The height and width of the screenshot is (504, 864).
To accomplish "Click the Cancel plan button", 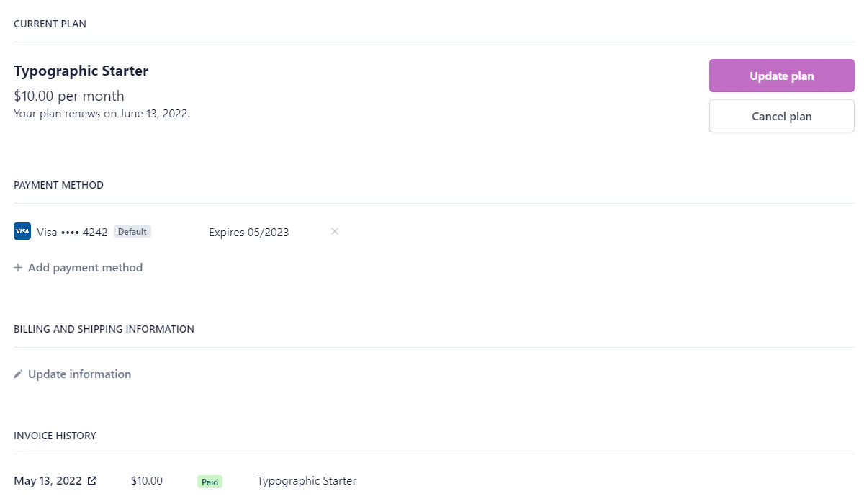I will pos(781,116).
